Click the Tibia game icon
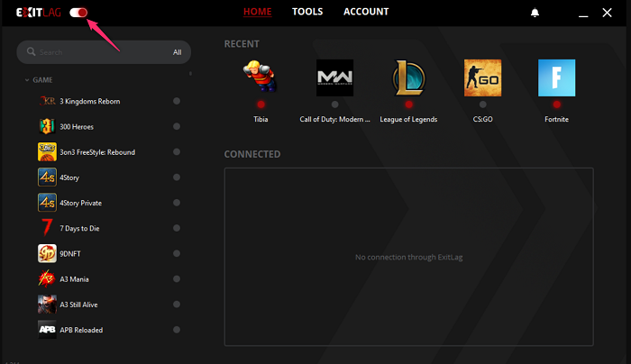Screen dimensions: 631x364 pos(260,78)
